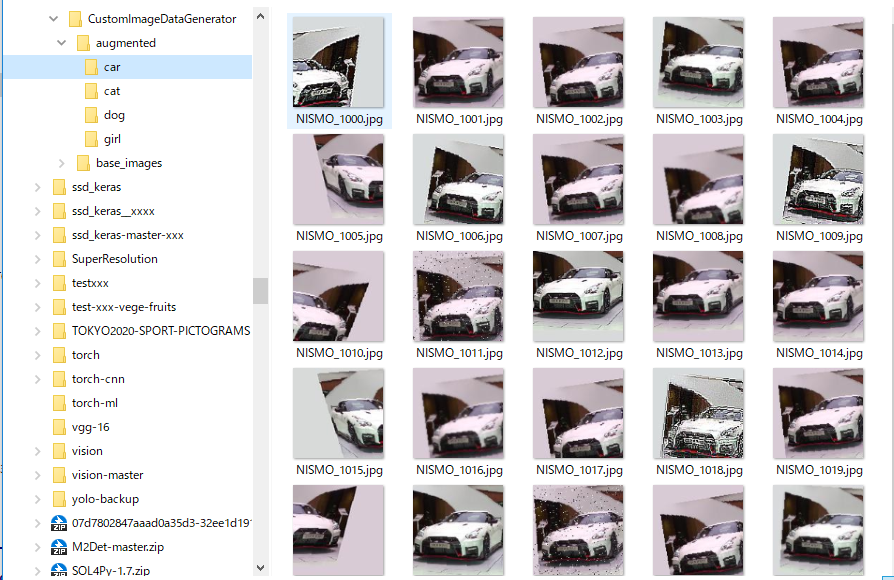Click the NISMO_1008.jpg file name

click(x=700, y=236)
